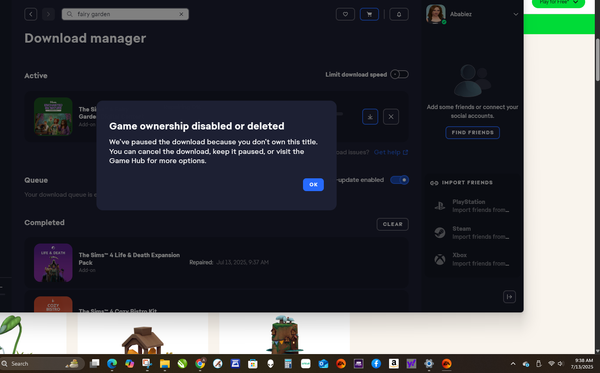The image size is (600, 373).
Task: Open the shopping cart icon
Action: point(369,14)
